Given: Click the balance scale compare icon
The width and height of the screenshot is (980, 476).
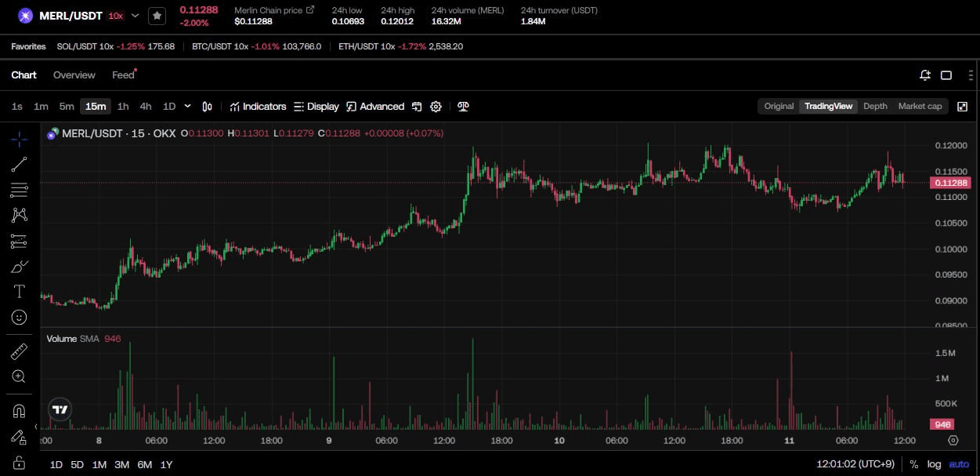Looking at the screenshot, I should [463, 107].
